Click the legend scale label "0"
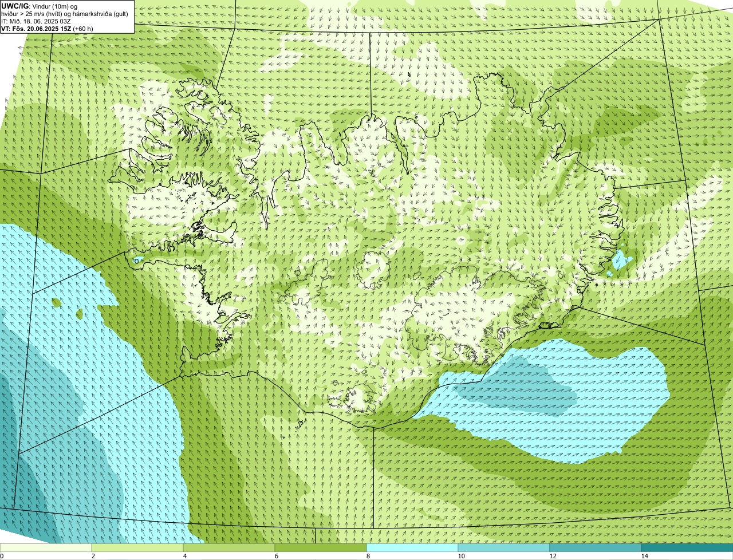733x560 pixels. (x=2, y=556)
